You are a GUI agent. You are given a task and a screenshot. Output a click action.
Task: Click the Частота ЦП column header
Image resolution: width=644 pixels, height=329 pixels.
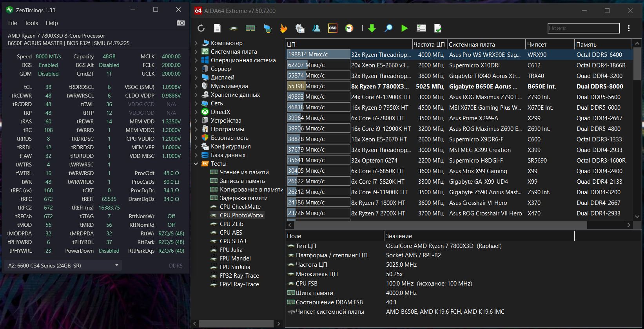tap(429, 45)
